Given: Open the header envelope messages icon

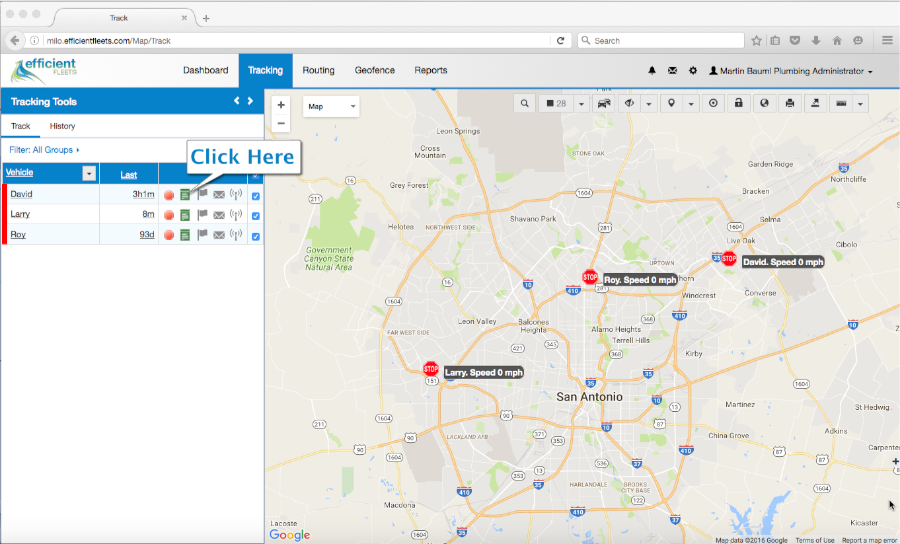Looking at the screenshot, I should pos(672,71).
